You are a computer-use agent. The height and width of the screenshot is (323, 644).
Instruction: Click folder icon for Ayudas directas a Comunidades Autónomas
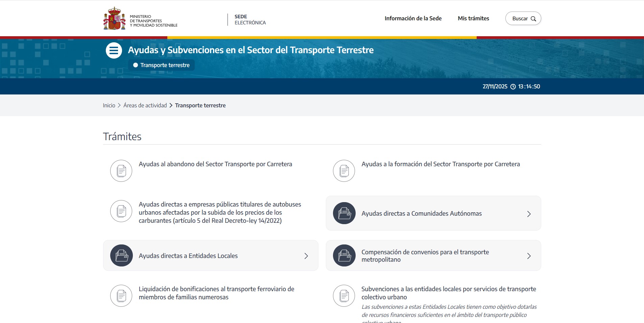(344, 213)
